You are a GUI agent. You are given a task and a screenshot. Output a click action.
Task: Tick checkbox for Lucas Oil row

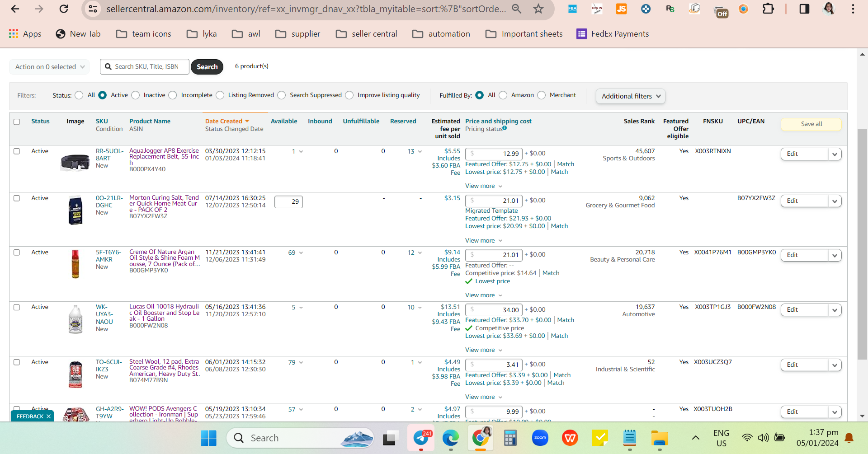[17, 307]
